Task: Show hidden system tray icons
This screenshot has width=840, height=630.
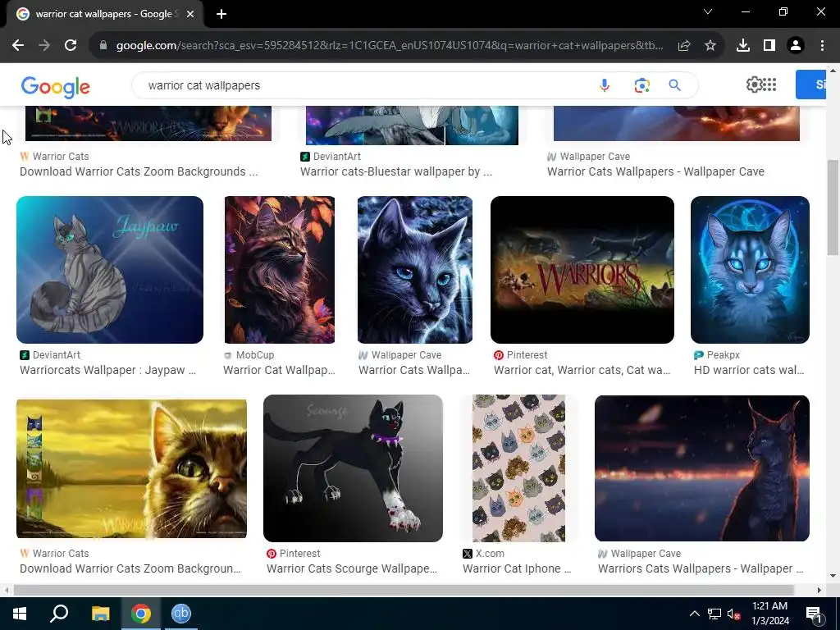Action: tap(694, 614)
